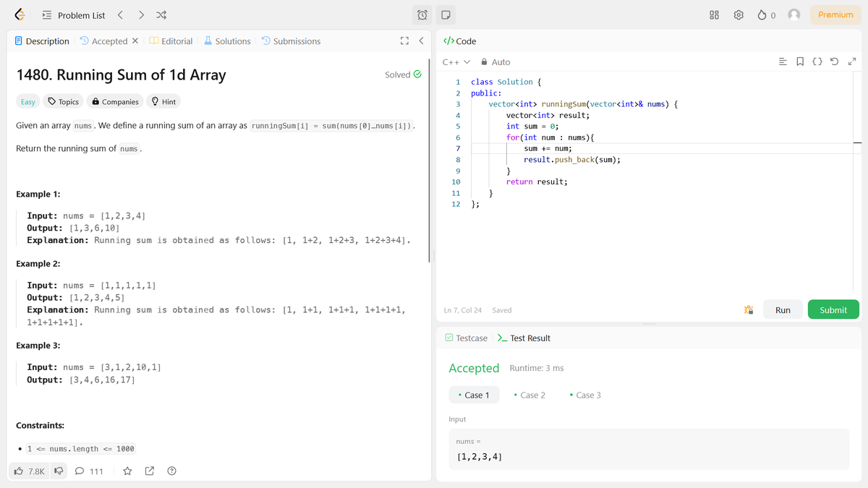Open the user profile avatar

pyautogui.click(x=794, y=14)
